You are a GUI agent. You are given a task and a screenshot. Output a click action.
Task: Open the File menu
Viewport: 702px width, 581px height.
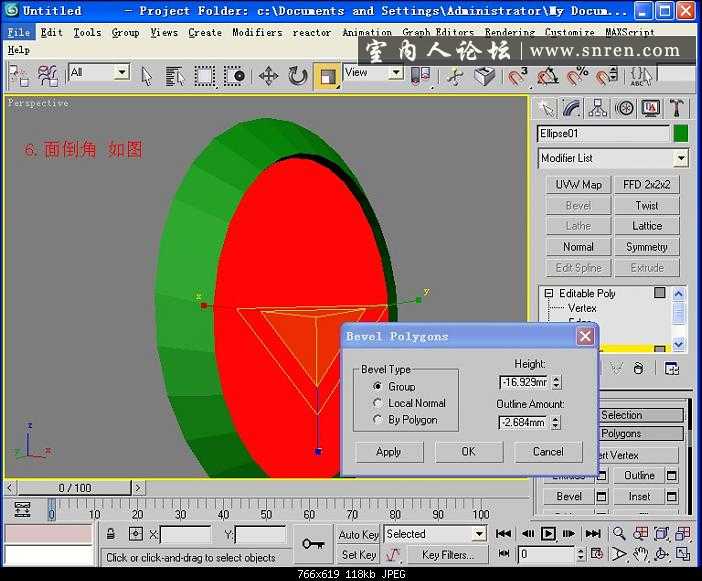tap(19, 32)
